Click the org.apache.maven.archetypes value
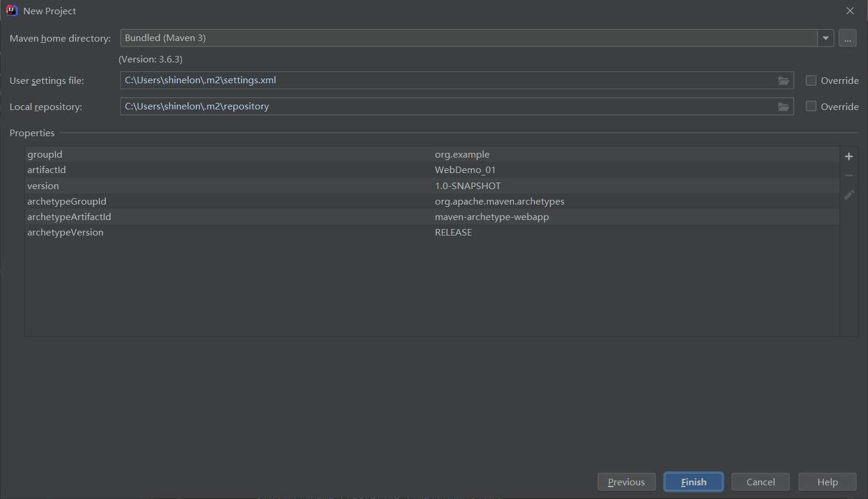This screenshot has height=499, width=868. pos(500,201)
